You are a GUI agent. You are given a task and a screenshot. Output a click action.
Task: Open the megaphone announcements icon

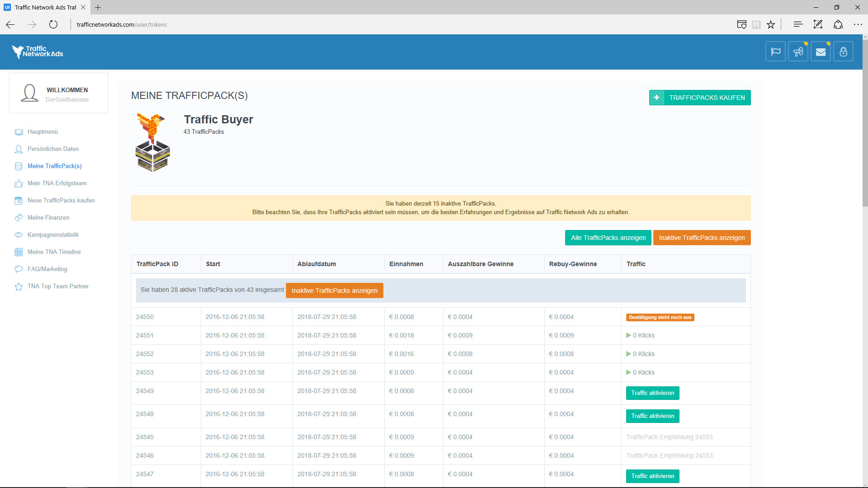click(798, 52)
